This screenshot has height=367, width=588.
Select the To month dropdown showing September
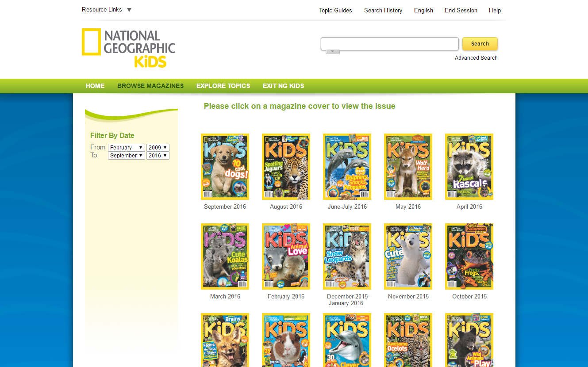[x=127, y=156]
